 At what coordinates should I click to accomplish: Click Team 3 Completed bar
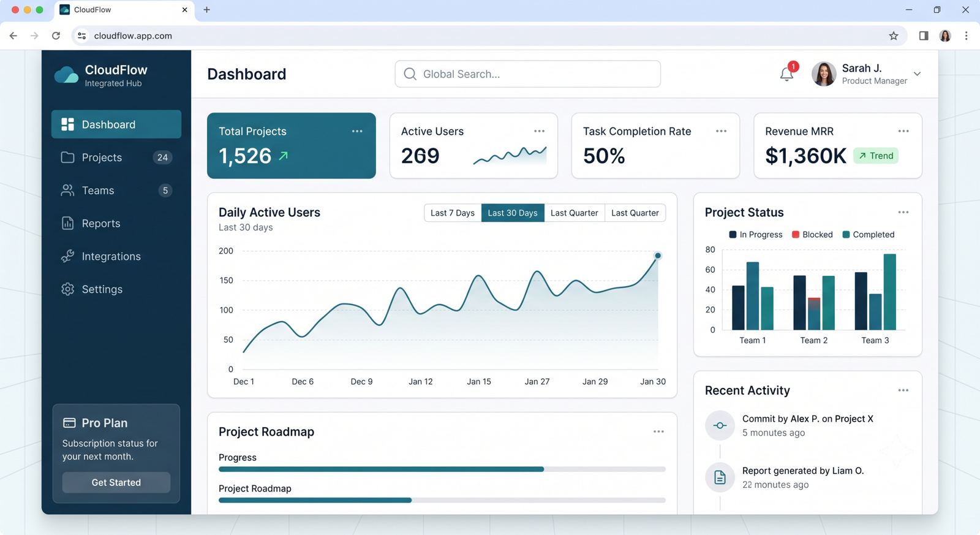[x=890, y=292]
